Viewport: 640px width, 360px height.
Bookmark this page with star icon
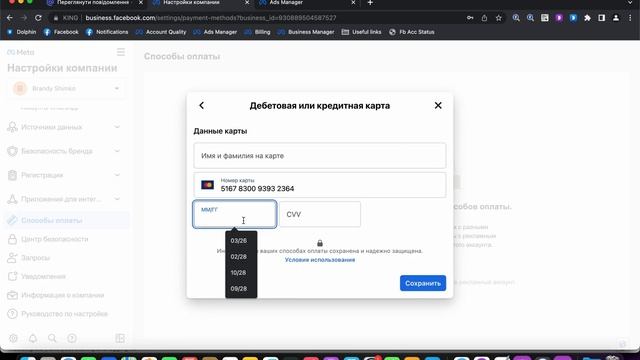click(498, 18)
